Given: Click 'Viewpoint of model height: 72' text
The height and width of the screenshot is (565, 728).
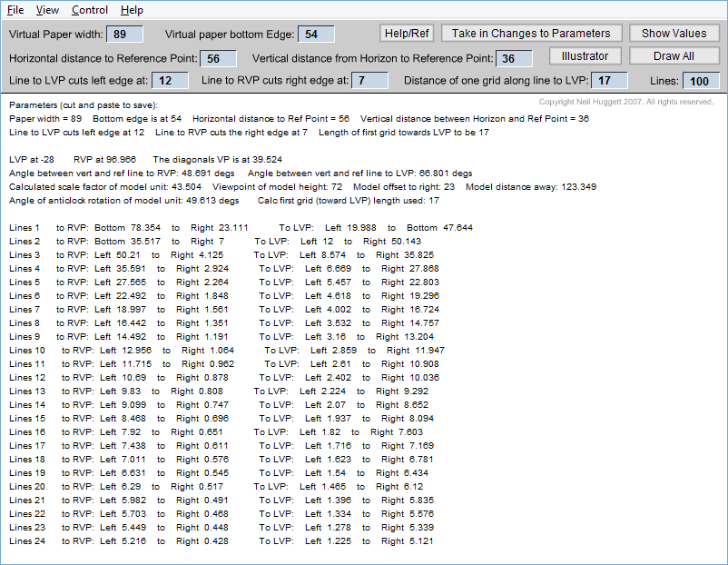Looking at the screenshot, I should [277, 187].
